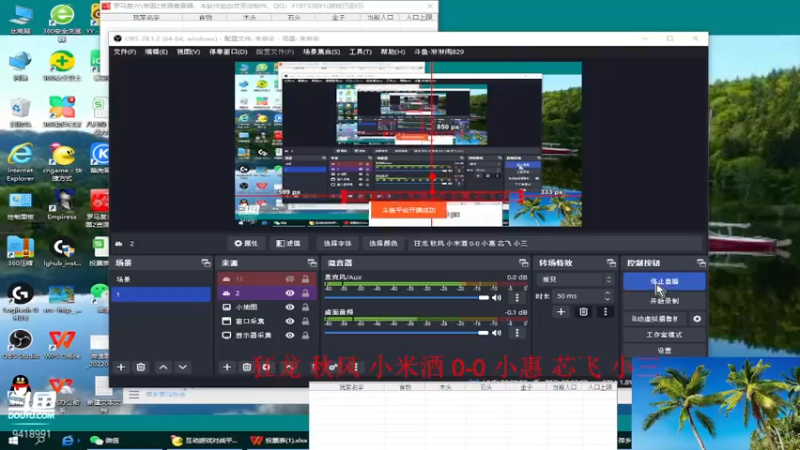
Task: Open the 停靠窗口(D) menu
Action: click(228, 52)
